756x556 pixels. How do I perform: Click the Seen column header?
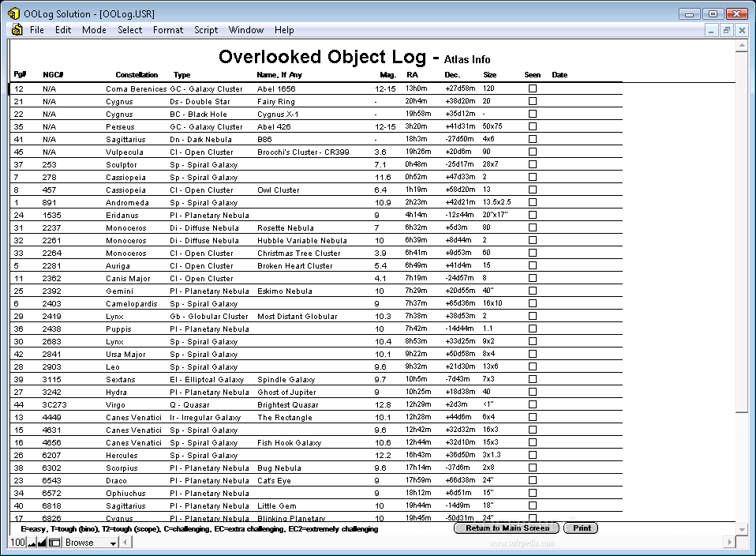[533, 75]
